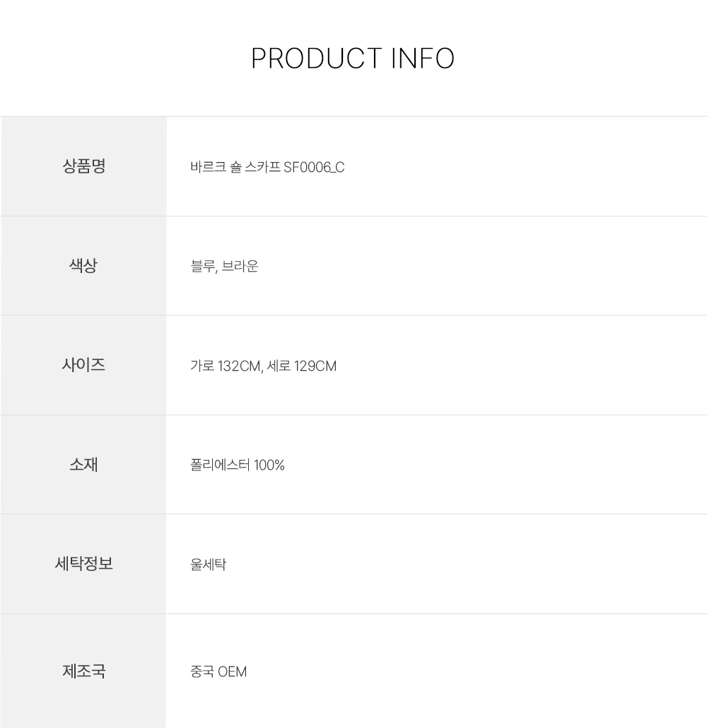Click the 사이즈 label cell
Viewport: 707px width, 728px height.
coord(84,365)
